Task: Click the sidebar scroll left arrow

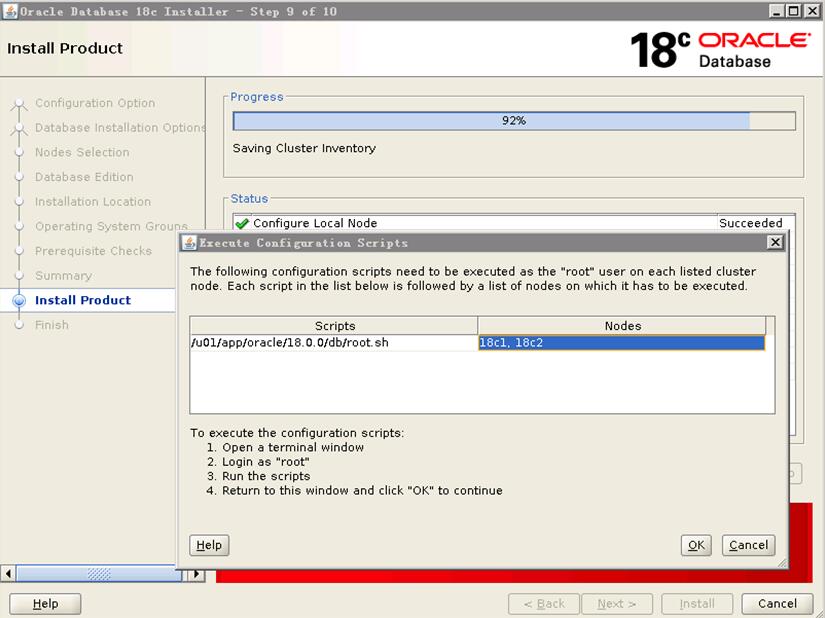Action: pos(8,573)
